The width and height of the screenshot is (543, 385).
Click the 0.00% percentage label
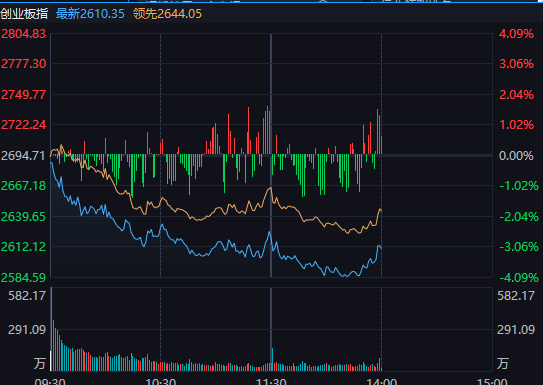pyautogui.click(x=516, y=155)
